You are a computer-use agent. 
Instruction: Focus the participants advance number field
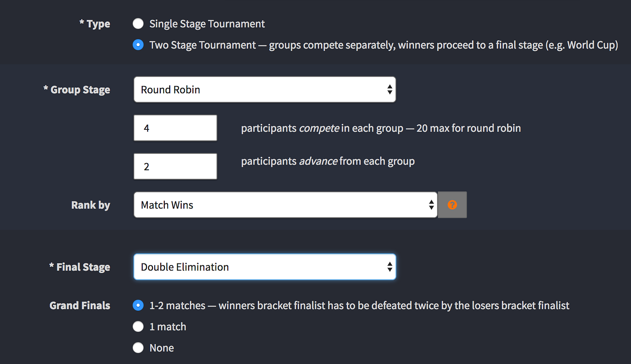click(x=175, y=166)
